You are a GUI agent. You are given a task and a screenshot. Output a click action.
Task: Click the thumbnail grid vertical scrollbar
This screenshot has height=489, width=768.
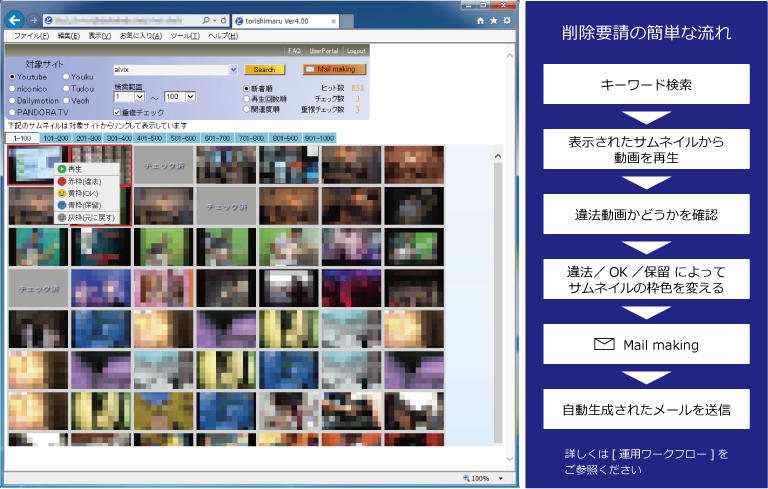(498, 303)
